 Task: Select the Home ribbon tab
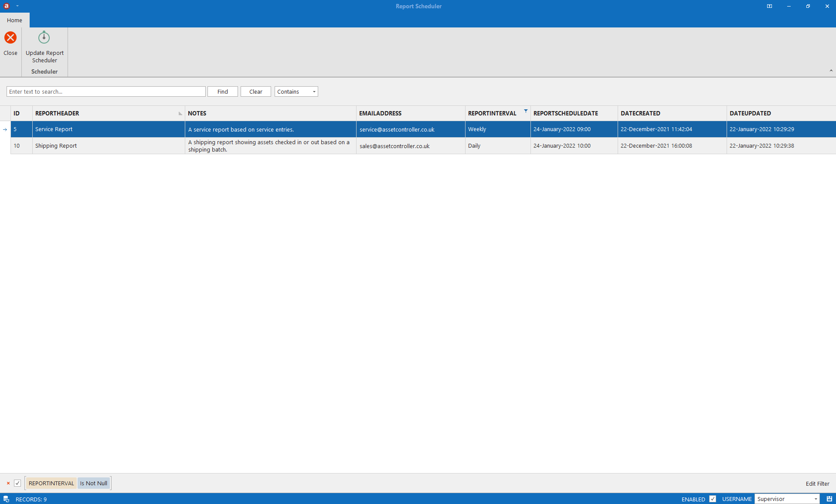14,20
